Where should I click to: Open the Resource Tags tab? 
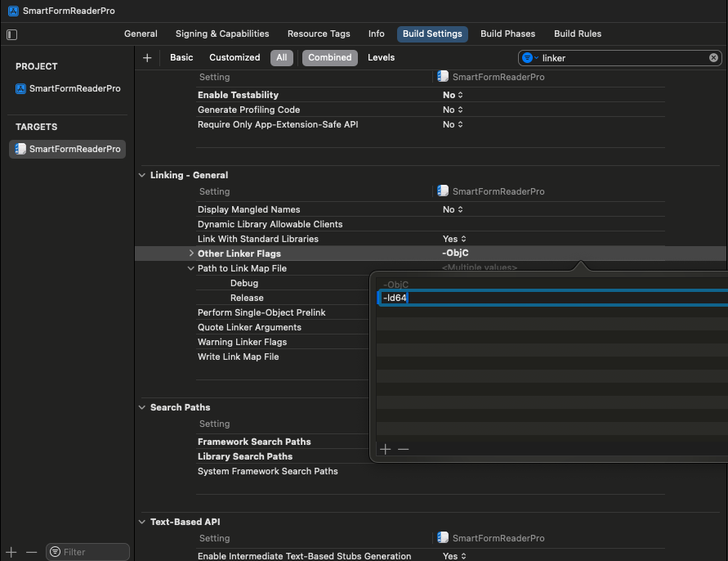(319, 34)
